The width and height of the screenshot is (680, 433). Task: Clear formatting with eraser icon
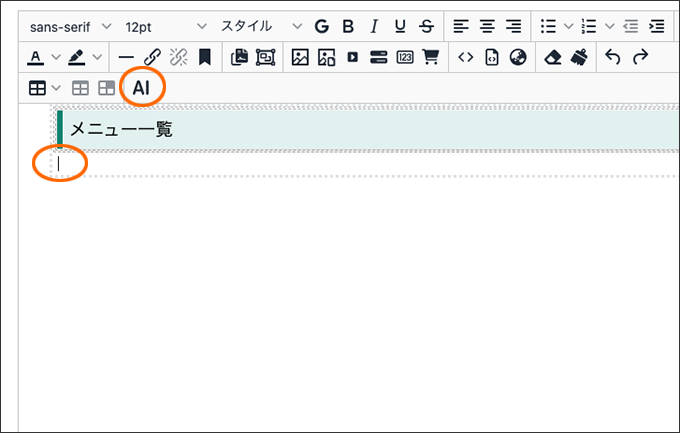tap(552, 57)
